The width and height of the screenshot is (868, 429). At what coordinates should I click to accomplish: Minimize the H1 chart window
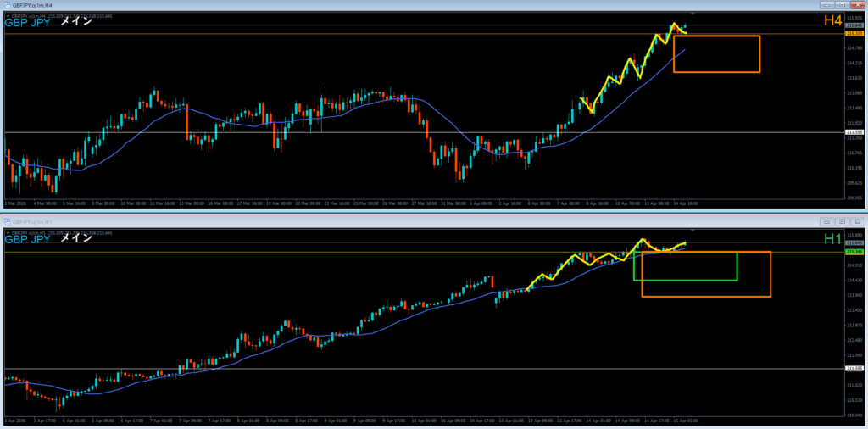[825, 221]
